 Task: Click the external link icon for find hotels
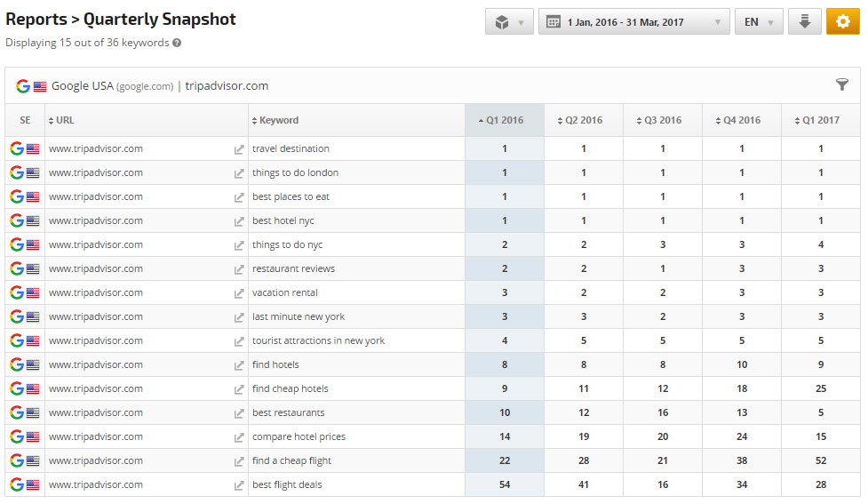click(x=238, y=365)
